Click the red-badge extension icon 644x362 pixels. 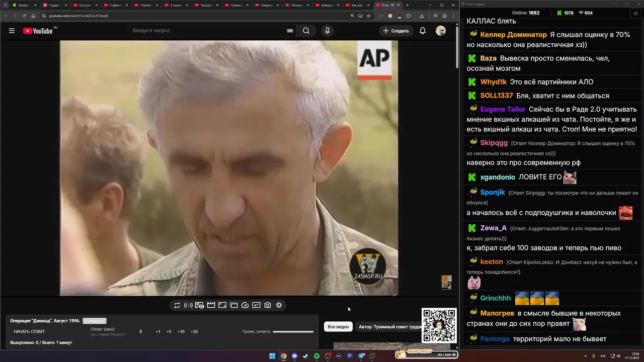point(399,16)
